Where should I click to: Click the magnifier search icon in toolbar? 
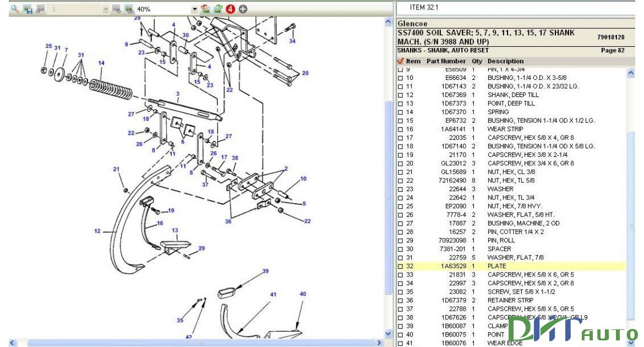15,9
